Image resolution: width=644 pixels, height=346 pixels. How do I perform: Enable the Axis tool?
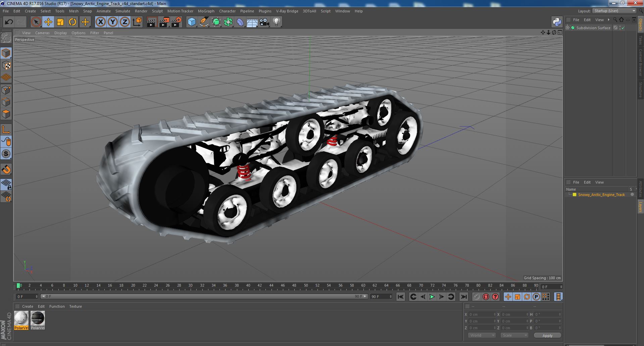(6, 130)
